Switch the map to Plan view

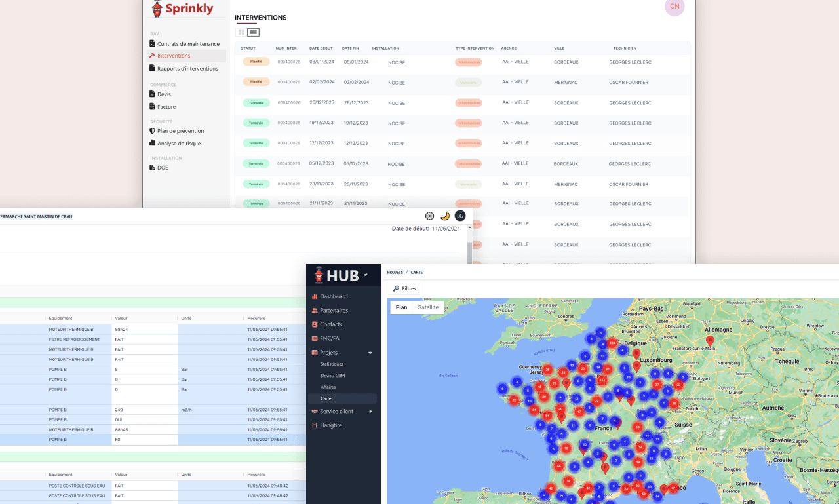[x=402, y=307]
